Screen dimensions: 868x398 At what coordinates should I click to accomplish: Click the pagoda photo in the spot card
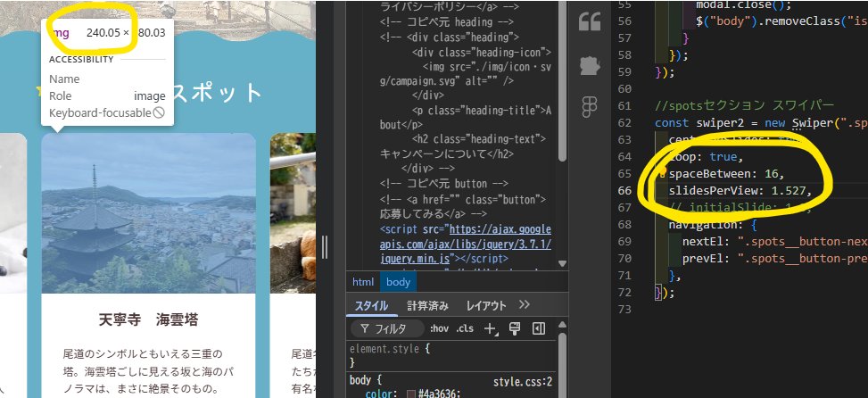coord(148,213)
